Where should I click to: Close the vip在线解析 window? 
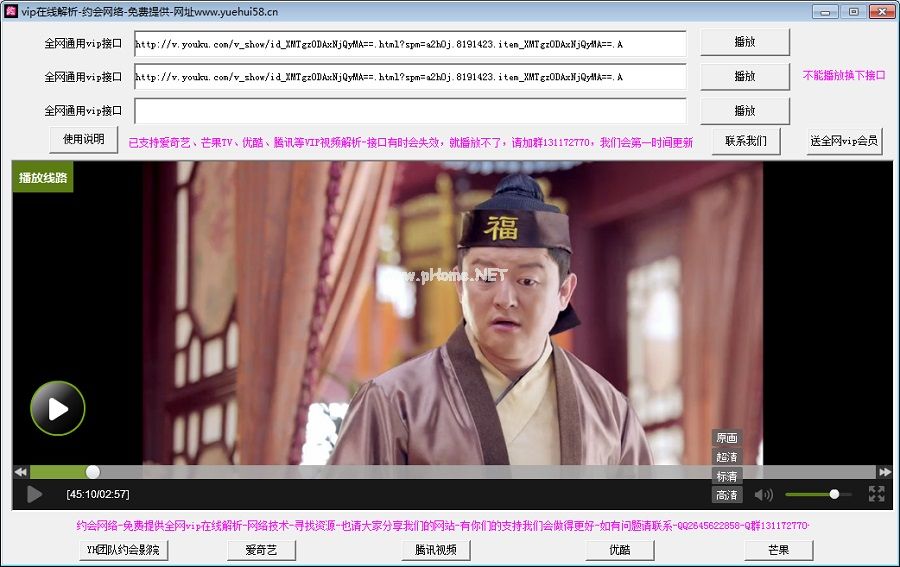point(882,11)
